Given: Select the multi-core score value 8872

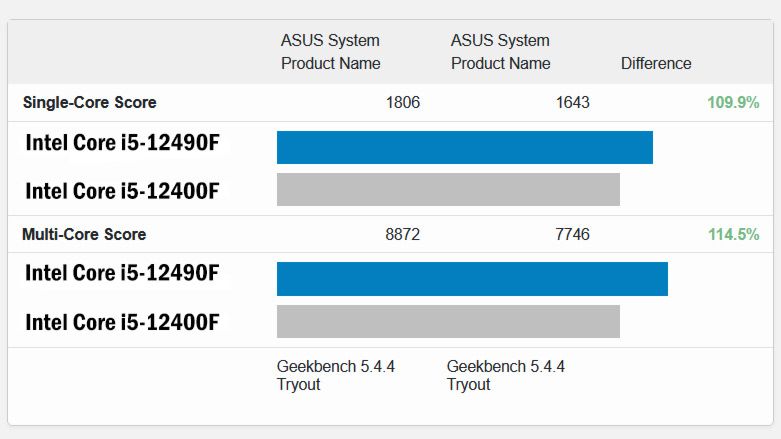Looking at the screenshot, I should coord(403,234).
